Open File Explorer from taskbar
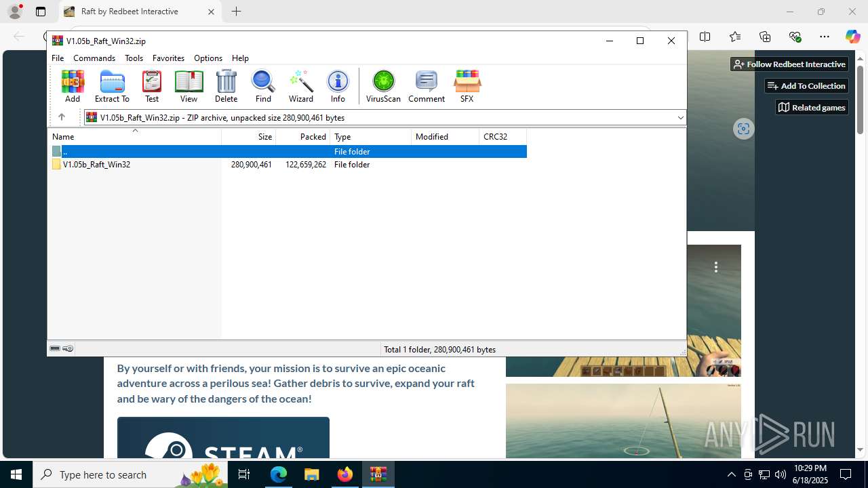The width and height of the screenshot is (868, 488). [x=311, y=474]
